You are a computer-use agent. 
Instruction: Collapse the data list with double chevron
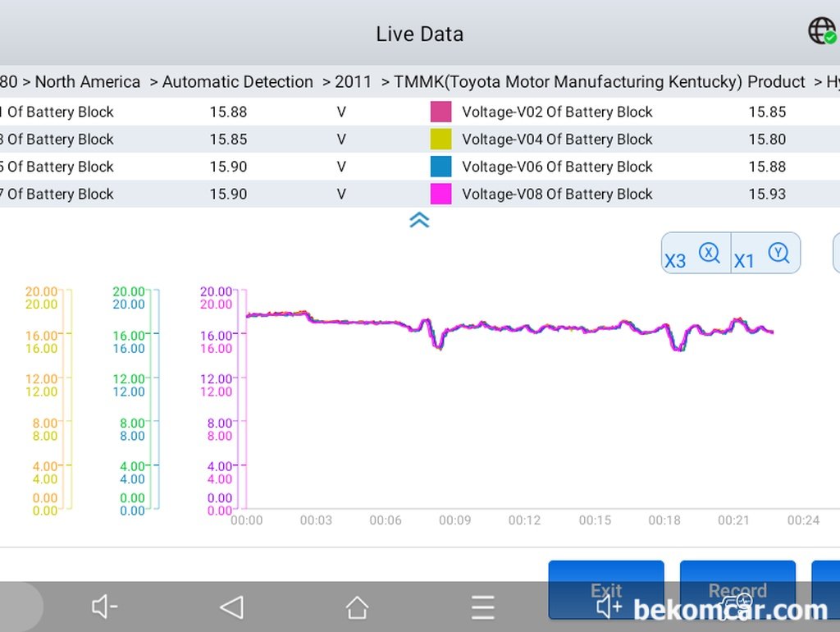click(419, 219)
